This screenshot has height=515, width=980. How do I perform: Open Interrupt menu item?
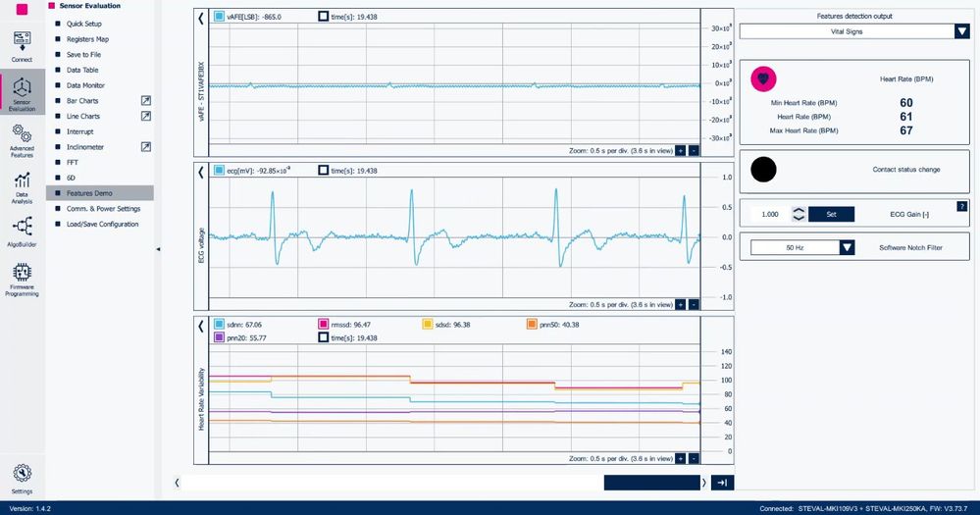coord(80,131)
